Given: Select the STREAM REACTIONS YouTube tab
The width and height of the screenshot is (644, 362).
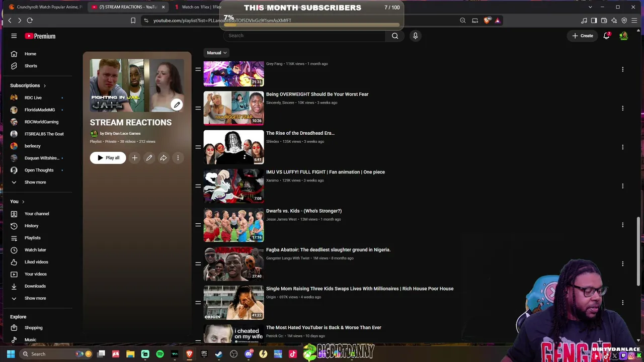Looking at the screenshot, I should pyautogui.click(x=127, y=7).
